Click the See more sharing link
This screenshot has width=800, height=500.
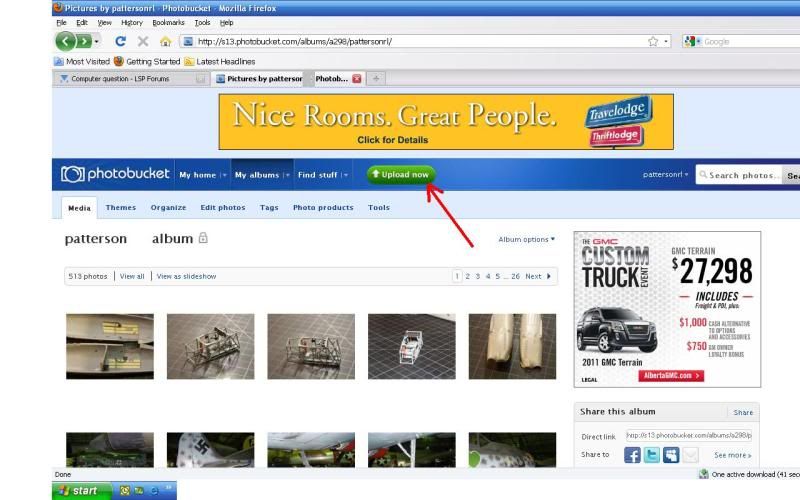click(733, 455)
